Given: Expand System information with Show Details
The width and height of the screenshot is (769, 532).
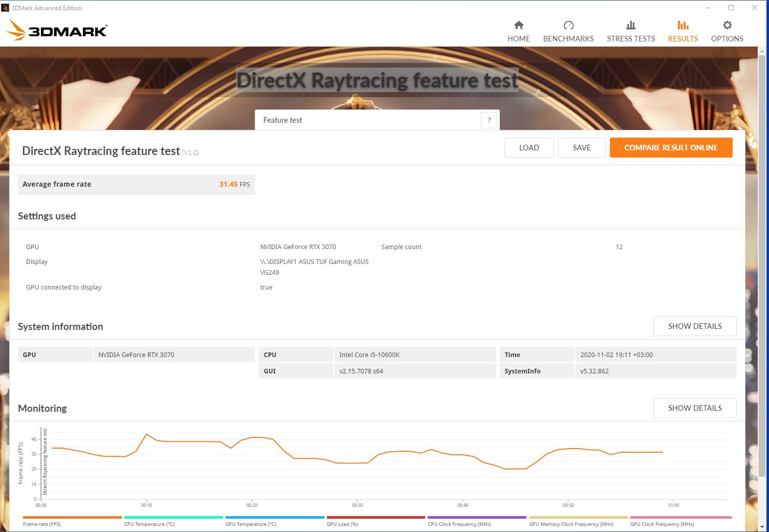Looking at the screenshot, I should [x=694, y=326].
